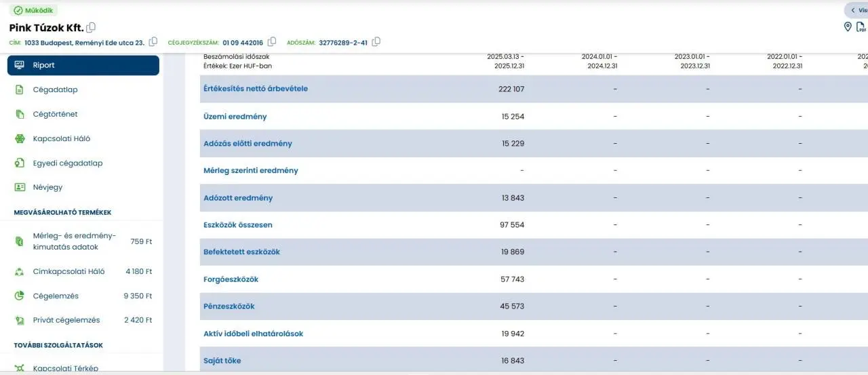Download the PDF via the PDF icon
The image size is (868, 375).
click(x=861, y=27)
